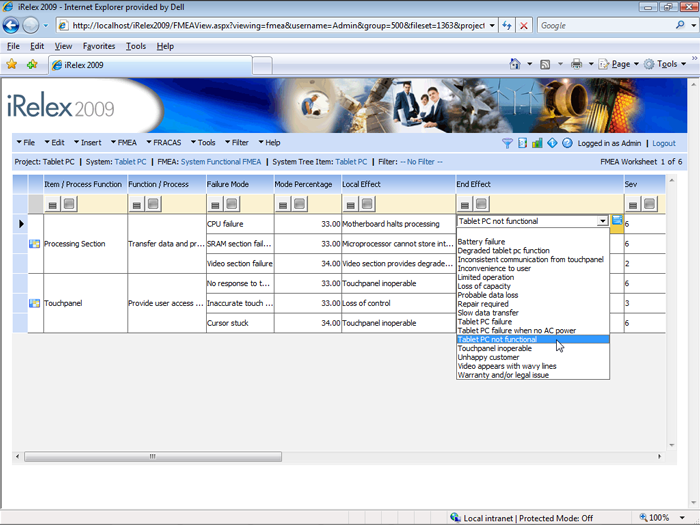This screenshot has width=700, height=525.
Task: Click filter button under Failure Mode column
Action: coord(215,204)
